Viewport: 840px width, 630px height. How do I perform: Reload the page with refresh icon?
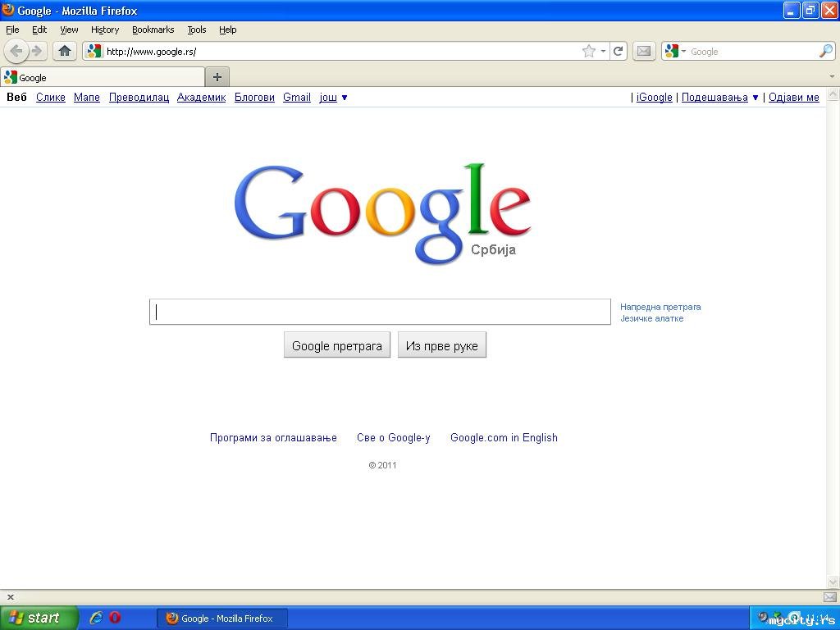coord(619,52)
